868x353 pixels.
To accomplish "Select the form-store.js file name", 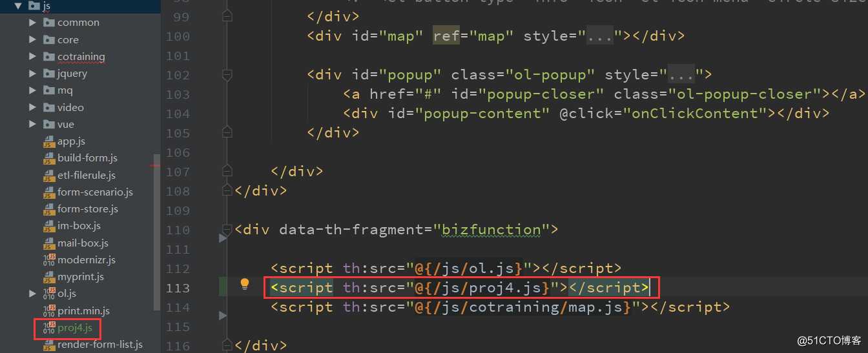I will tap(88, 209).
